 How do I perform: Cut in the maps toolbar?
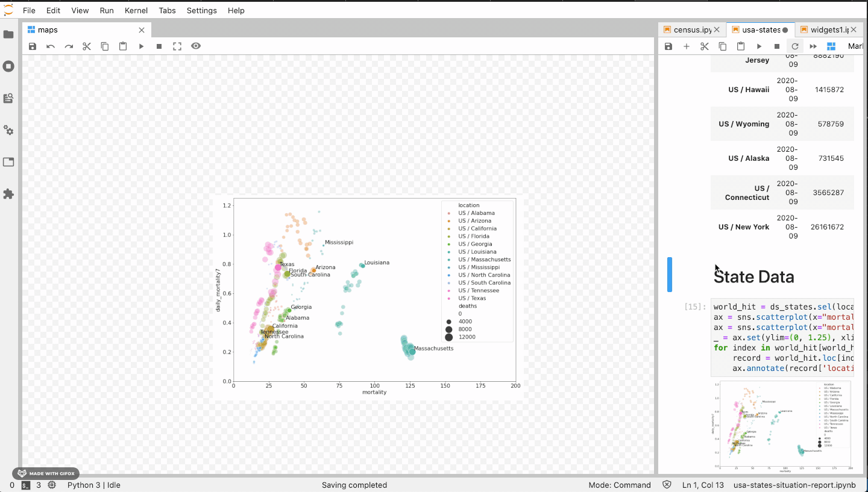[87, 46]
